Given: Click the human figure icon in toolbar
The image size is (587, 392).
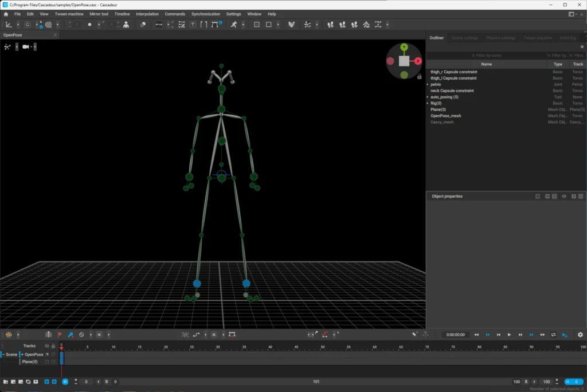Looking at the screenshot, I should coord(126,25).
